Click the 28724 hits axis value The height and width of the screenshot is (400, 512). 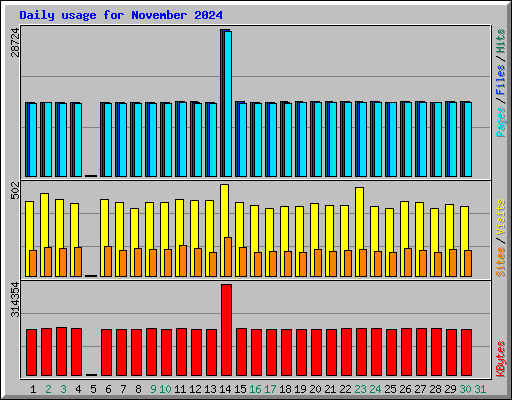[x=15, y=42]
